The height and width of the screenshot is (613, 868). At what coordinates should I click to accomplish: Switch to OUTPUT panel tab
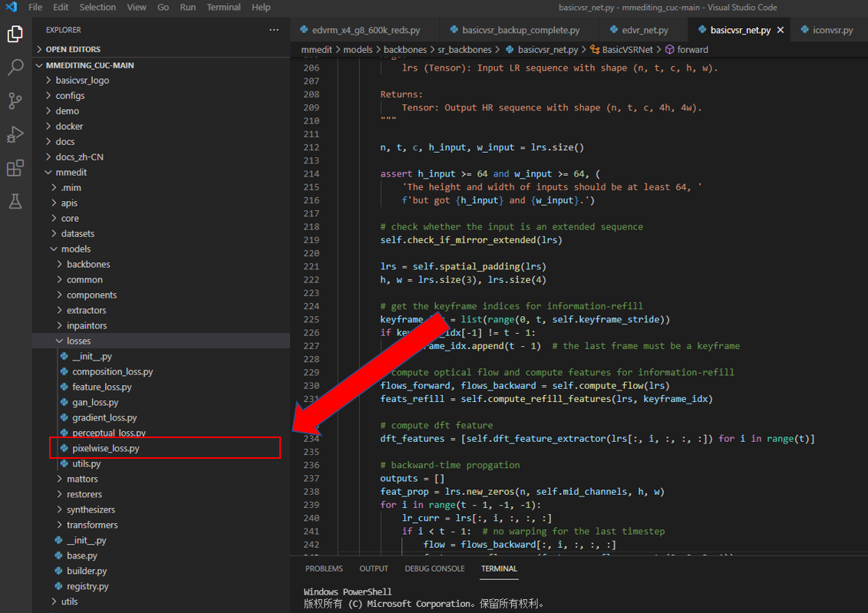pos(374,569)
